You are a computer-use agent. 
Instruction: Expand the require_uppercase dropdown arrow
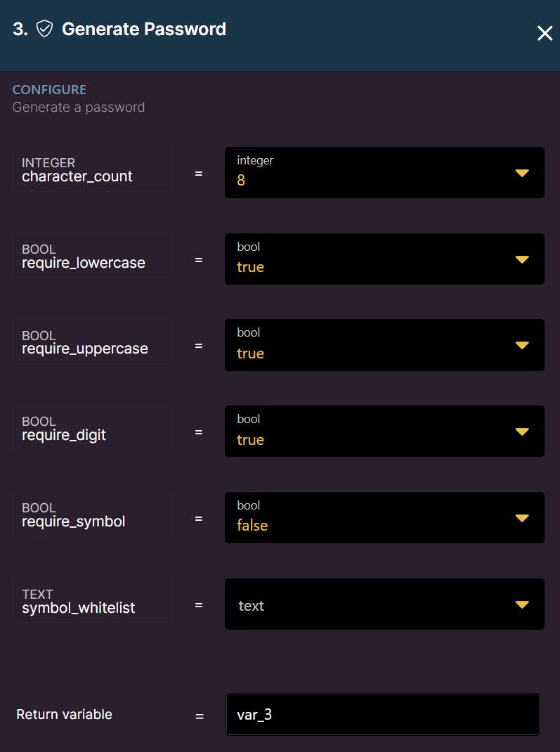521,345
